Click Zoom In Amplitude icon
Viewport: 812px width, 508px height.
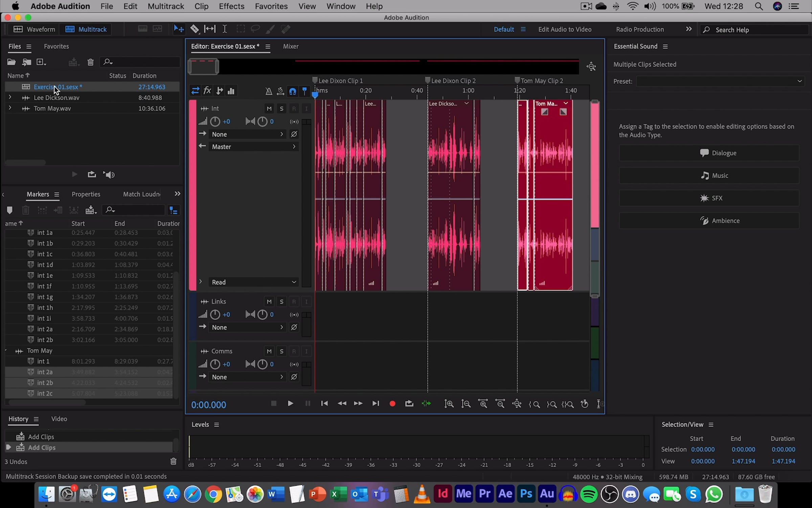(x=449, y=404)
